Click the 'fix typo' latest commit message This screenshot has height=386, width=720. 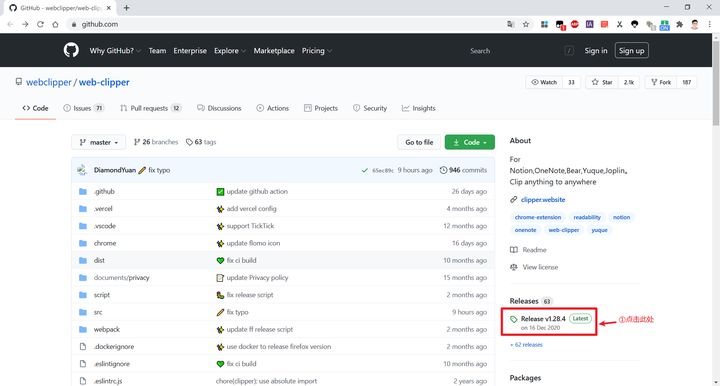[x=159, y=170]
